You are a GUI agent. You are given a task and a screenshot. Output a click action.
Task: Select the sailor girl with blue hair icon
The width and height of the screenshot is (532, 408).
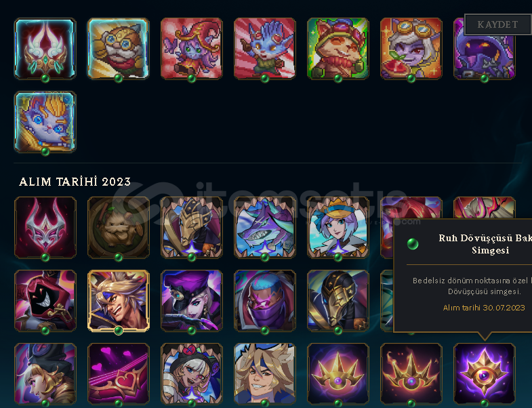pos(338,228)
